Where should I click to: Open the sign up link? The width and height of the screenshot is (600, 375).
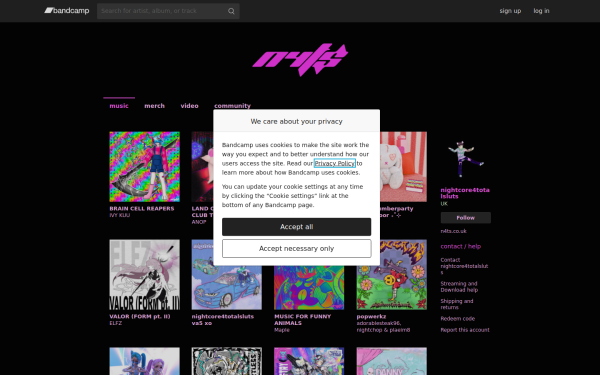tap(510, 11)
